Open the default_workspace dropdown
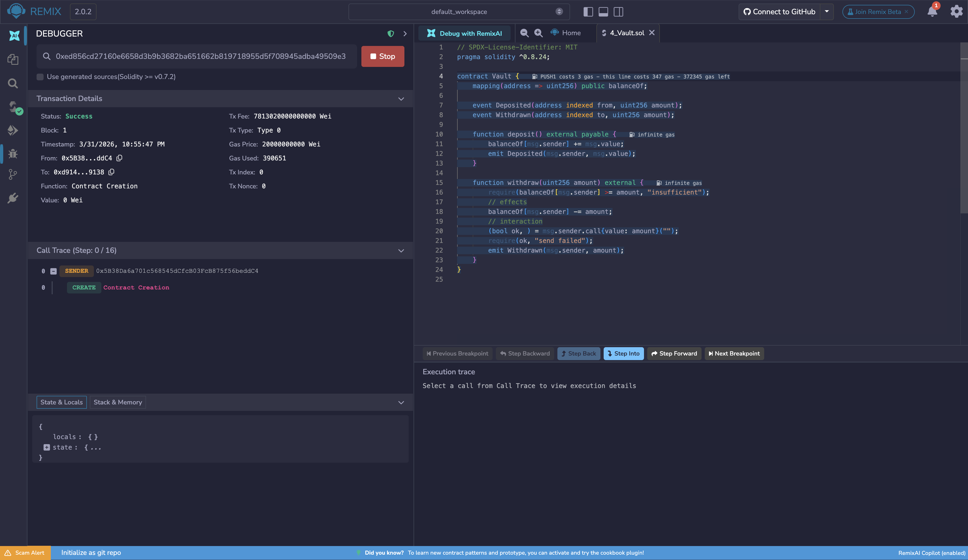The height and width of the screenshot is (560, 968). tap(459, 12)
